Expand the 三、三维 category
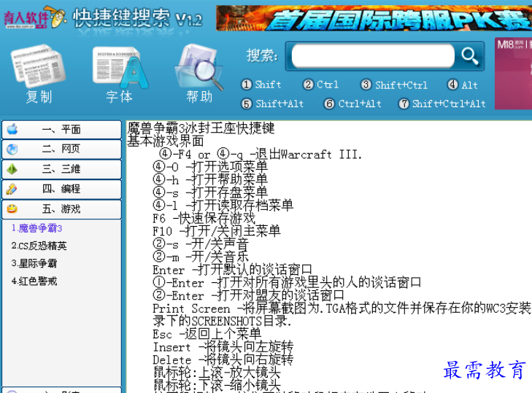The width and height of the screenshot is (532, 393). pyautogui.click(x=62, y=169)
